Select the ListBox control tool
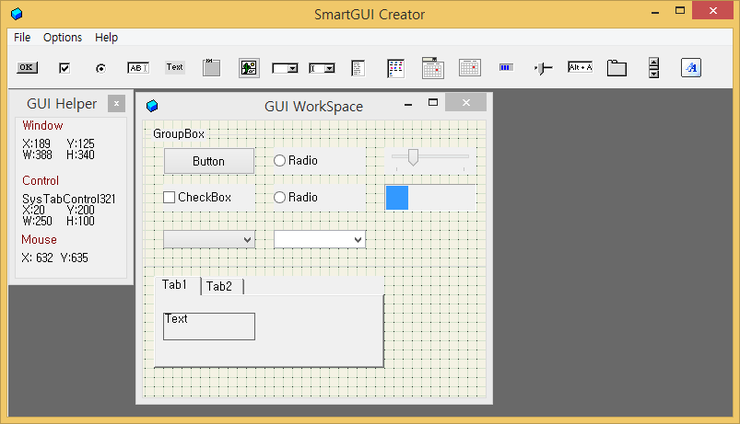Screen dimensions: 740x424 pos(358,68)
